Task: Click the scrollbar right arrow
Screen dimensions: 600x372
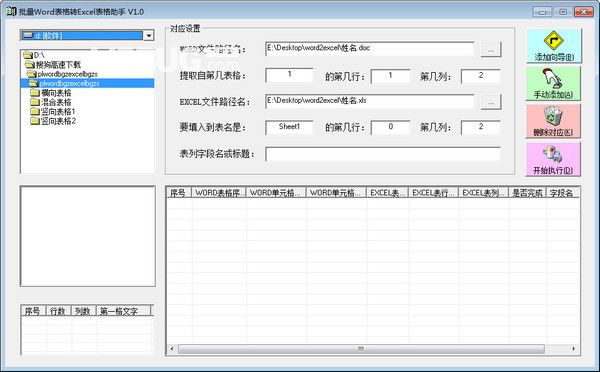Action: click(x=573, y=349)
